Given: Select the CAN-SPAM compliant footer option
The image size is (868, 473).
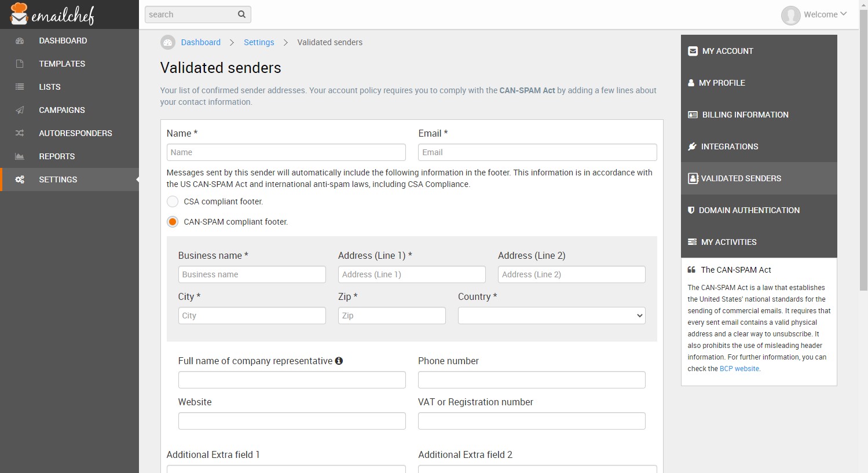Looking at the screenshot, I should [173, 222].
